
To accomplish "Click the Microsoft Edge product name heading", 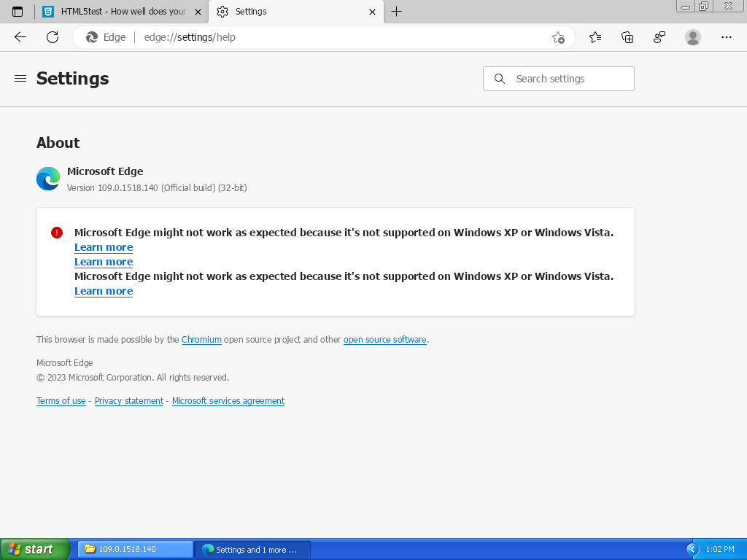I will click(105, 171).
